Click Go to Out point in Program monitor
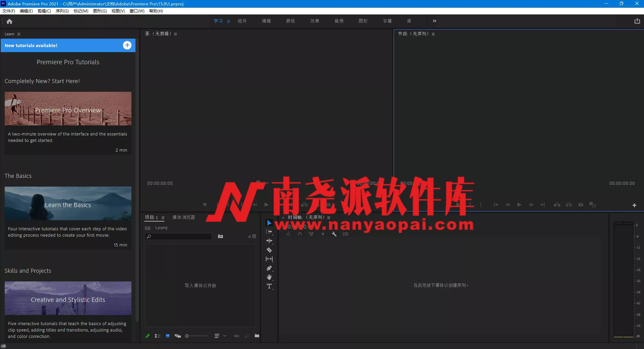The width and height of the screenshot is (644, 349). pyautogui.click(x=542, y=204)
